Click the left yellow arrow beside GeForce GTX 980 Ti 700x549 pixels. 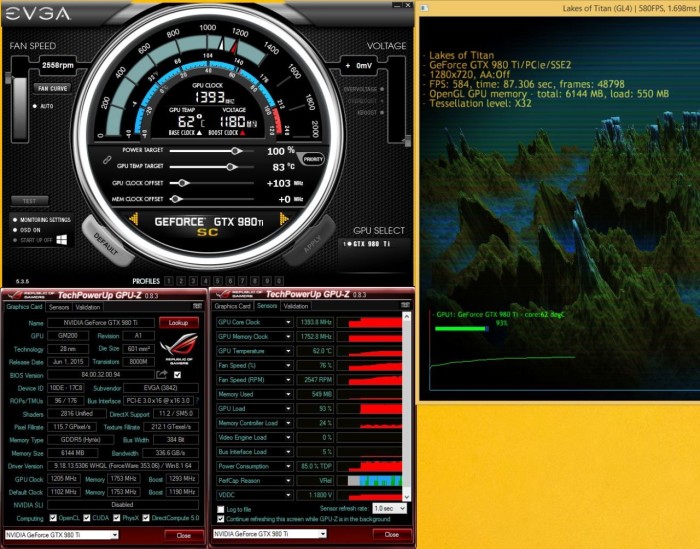click(133, 219)
